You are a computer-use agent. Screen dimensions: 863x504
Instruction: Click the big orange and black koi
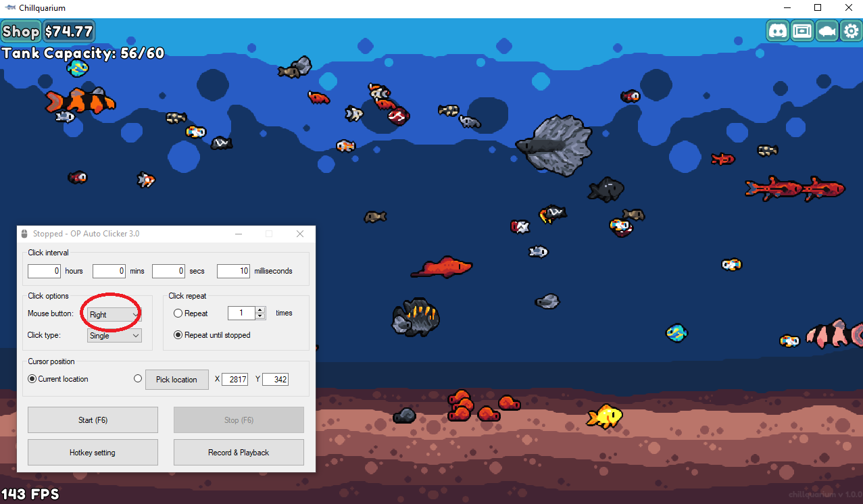pos(80,101)
